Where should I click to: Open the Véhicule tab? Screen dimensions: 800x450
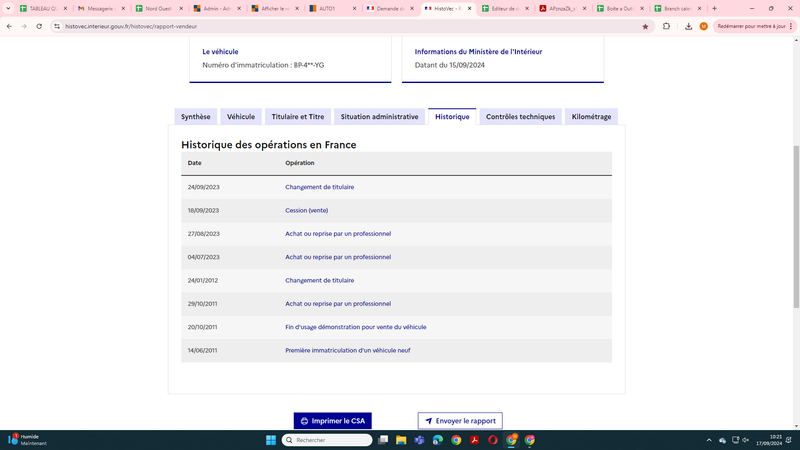point(241,117)
